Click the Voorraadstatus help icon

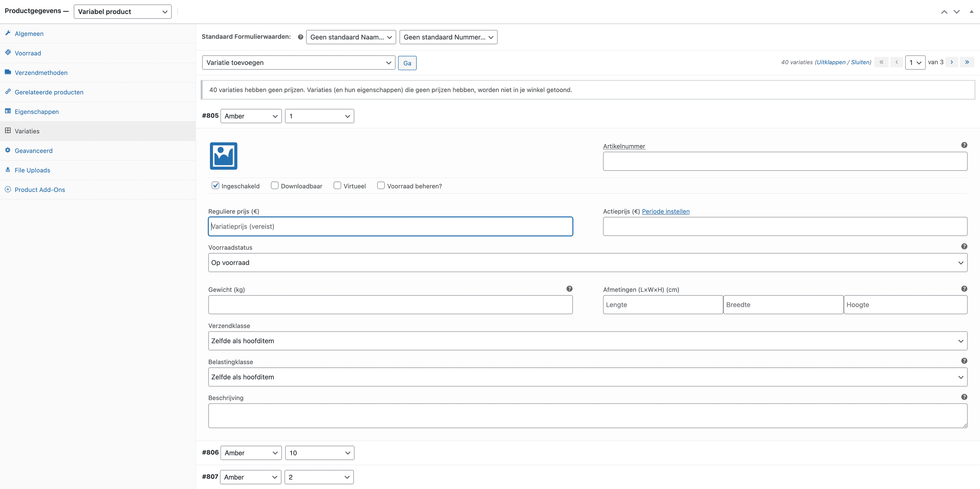tap(964, 246)
